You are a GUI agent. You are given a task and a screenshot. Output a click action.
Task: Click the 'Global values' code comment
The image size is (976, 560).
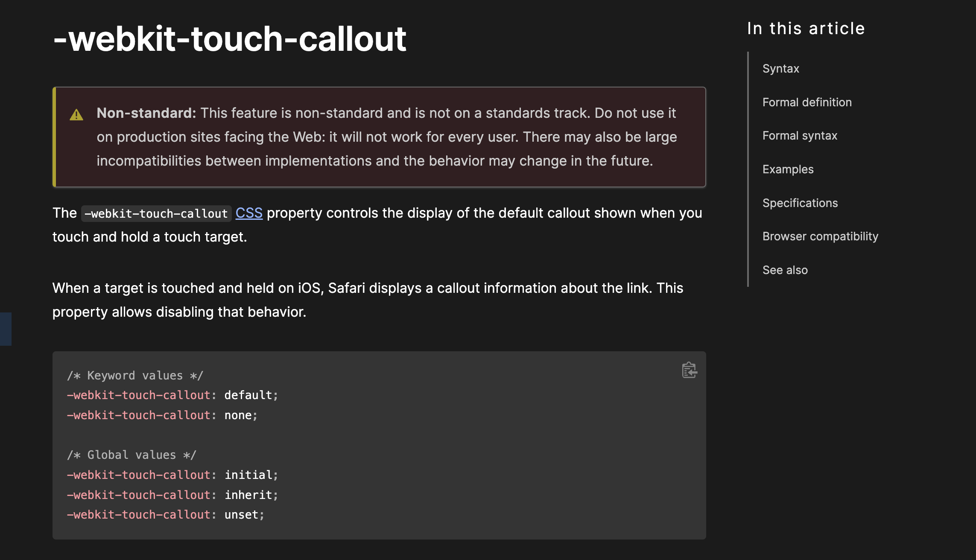pyautogui.click(x=131, y=455)
